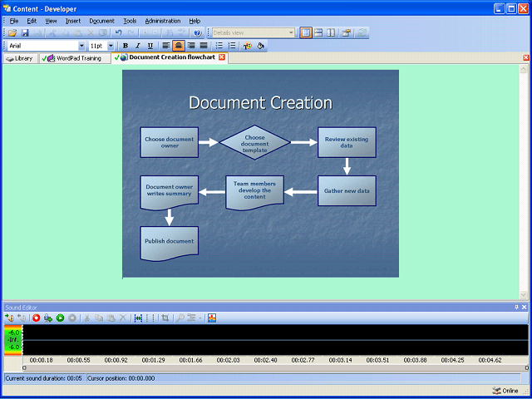Open the Insert menu

pyautogui.click(x=73, y=21)
